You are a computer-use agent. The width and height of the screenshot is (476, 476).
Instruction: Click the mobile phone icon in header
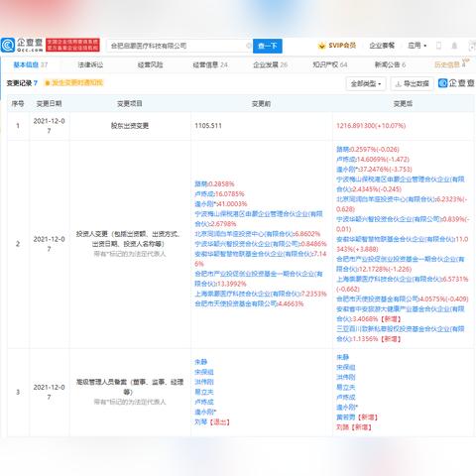(438, 46)
